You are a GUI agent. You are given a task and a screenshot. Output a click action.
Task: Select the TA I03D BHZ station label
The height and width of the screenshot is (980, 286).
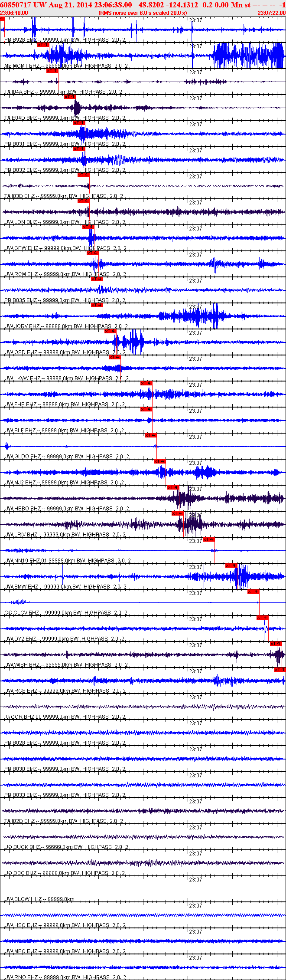click(64, 196)
